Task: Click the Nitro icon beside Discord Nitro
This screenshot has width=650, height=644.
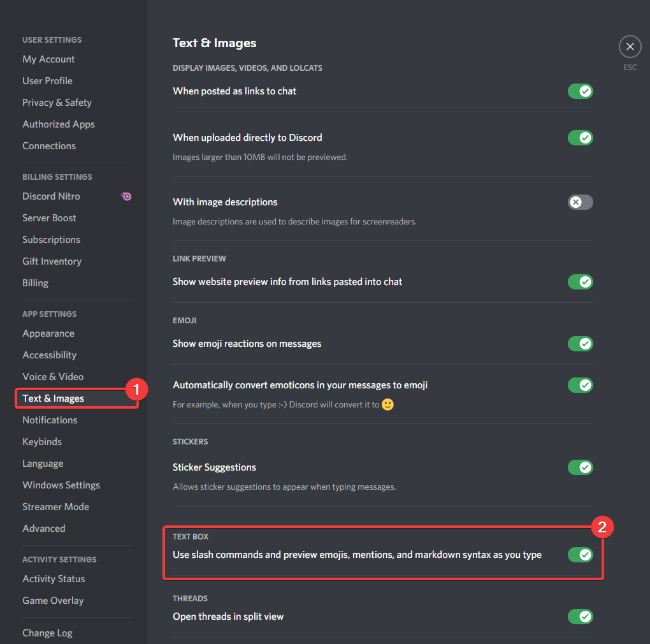Action: point(126,196)
